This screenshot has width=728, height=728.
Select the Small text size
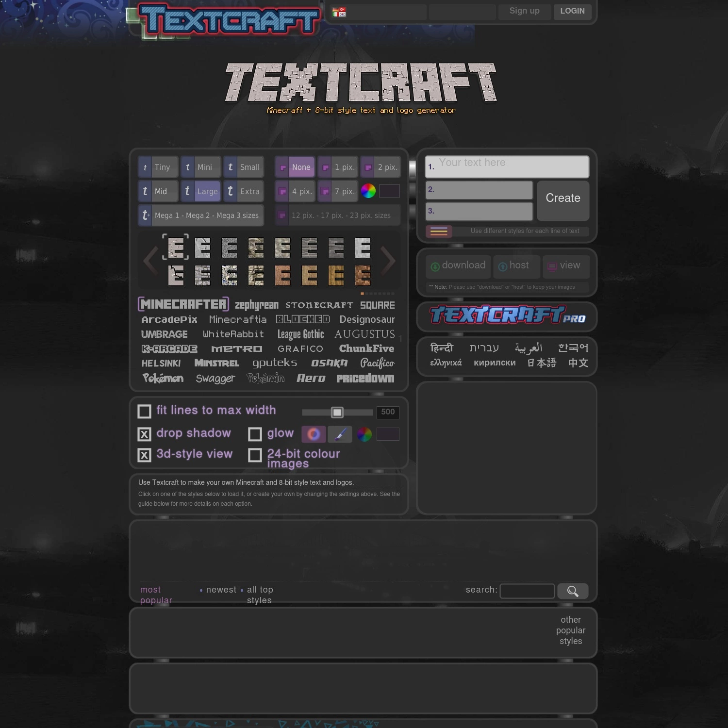point(244,167)
